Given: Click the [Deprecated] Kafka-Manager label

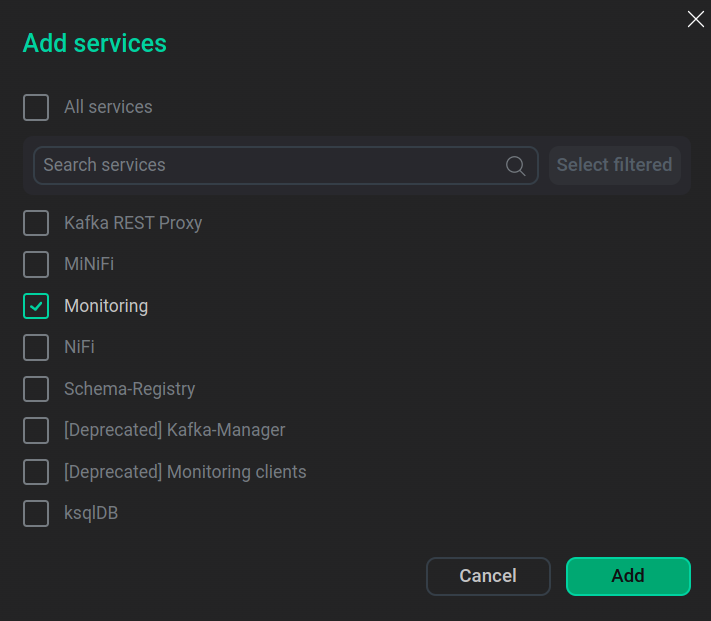Looking at the screenshot, I should click(175, 430).
